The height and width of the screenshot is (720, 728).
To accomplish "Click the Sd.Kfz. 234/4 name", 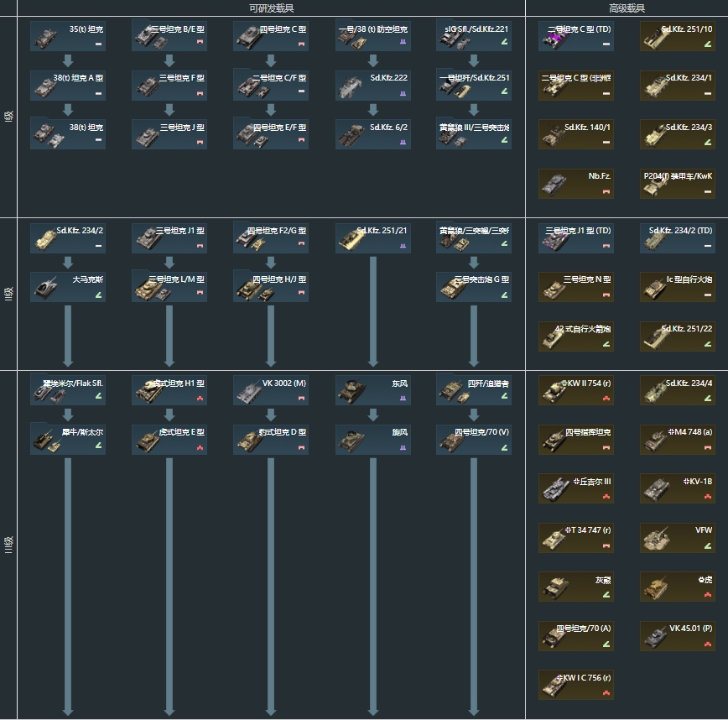I will point(689,383).
